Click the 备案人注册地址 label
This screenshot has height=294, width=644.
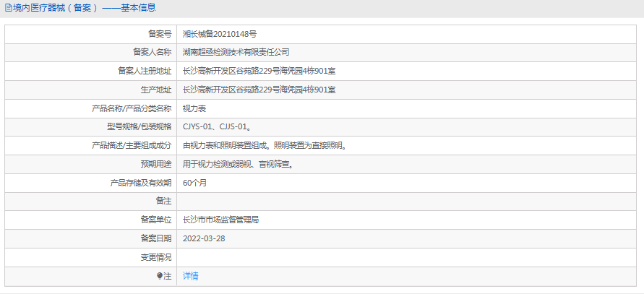pyautogui.click(x=144, y=71)
